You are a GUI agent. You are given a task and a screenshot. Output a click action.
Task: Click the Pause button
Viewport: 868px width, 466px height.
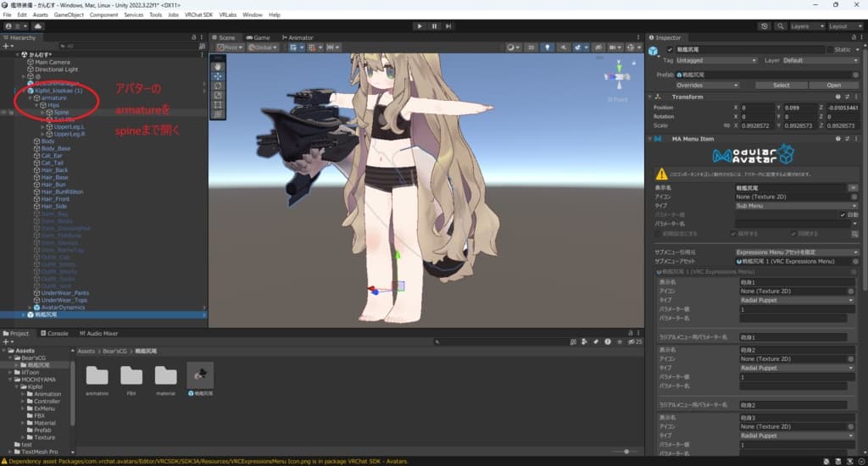point(434,26)
